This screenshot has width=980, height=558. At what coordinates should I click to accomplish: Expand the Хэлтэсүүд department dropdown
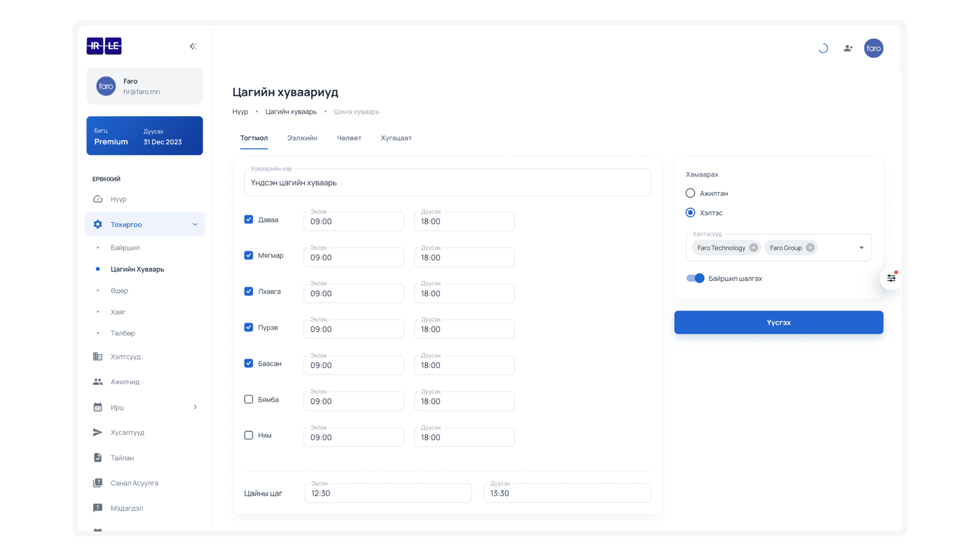point(862,247)
